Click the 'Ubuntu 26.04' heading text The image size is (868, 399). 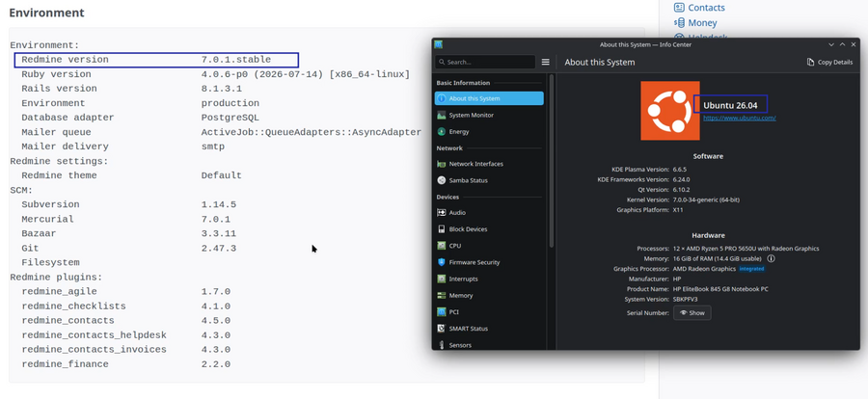pos(730,105)
